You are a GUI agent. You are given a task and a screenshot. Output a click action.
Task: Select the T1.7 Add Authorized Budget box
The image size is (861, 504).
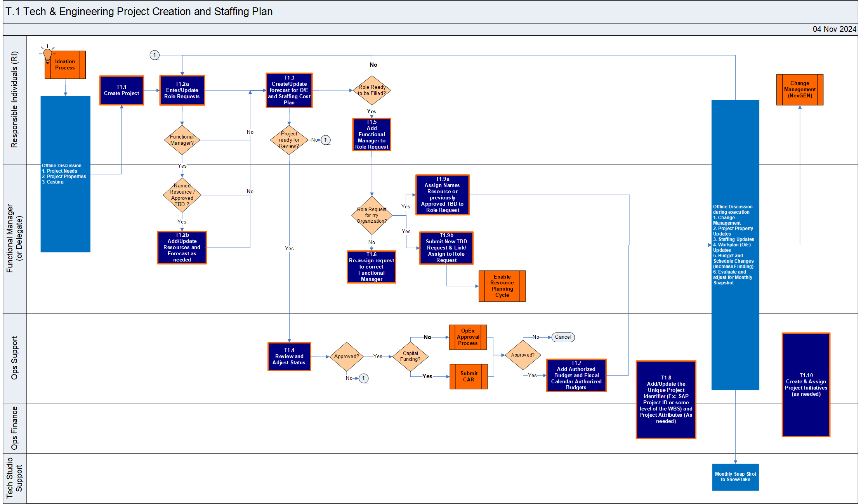[576, 375]
